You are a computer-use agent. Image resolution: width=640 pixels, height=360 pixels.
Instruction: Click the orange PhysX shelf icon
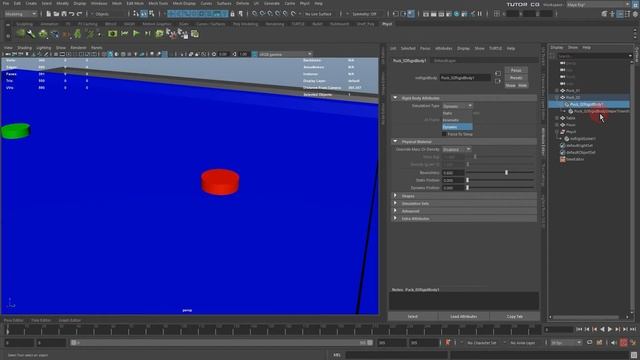(x=66, y=34)
